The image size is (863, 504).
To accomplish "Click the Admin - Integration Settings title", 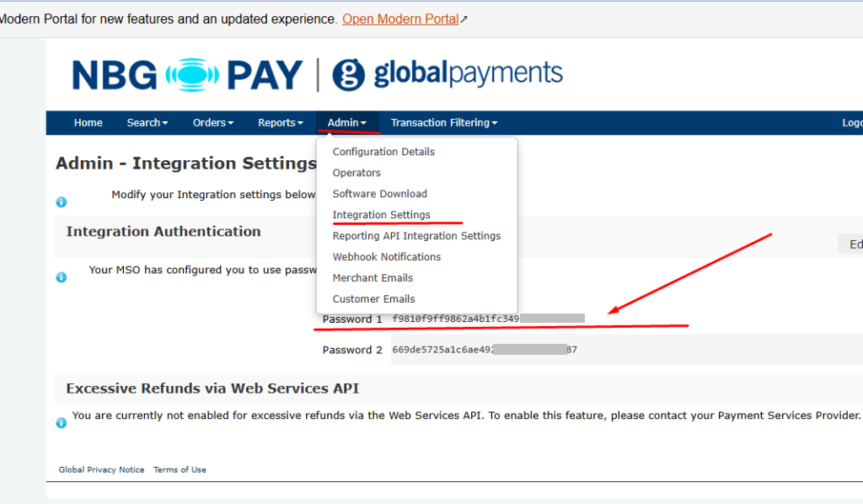I will [x=186, y=164].
